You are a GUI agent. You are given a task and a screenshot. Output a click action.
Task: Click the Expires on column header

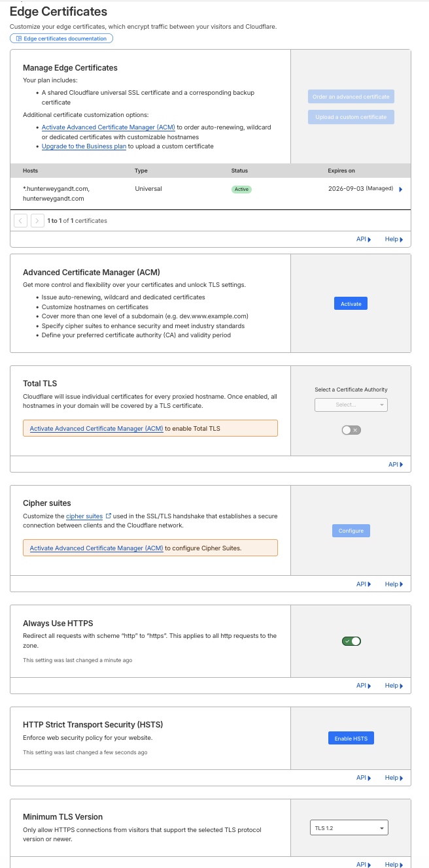341,171
